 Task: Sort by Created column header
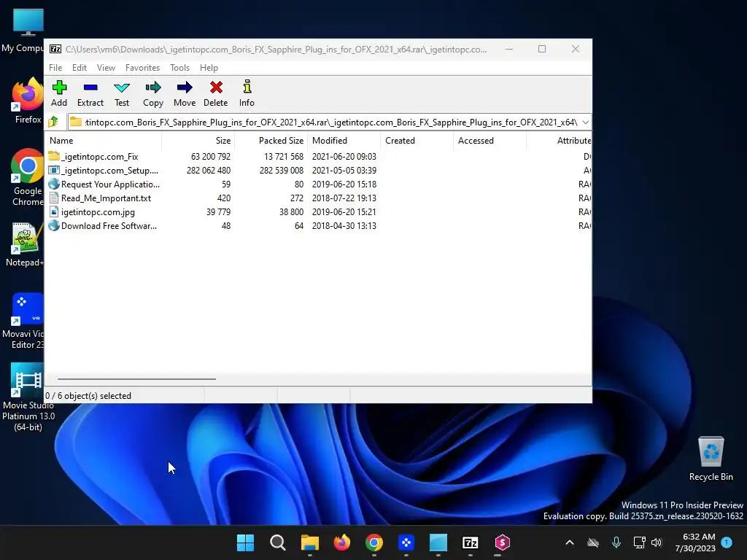(x=417, y=141)
